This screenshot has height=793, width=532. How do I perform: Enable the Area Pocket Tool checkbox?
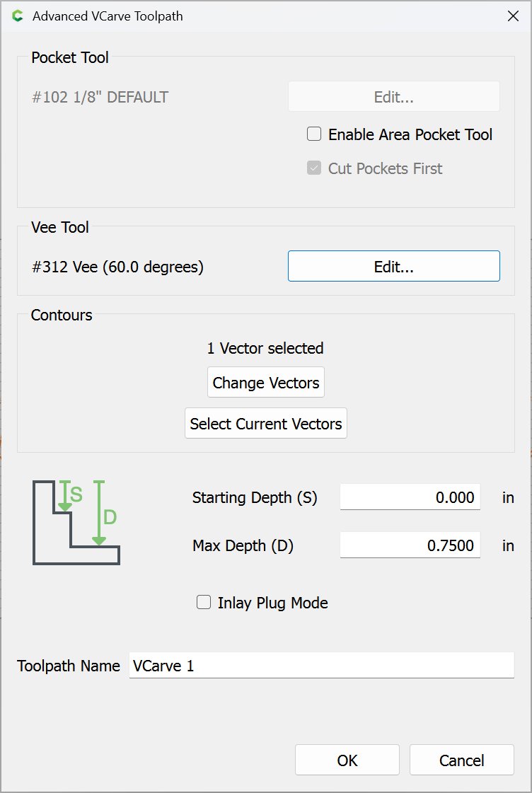point(314,134)
